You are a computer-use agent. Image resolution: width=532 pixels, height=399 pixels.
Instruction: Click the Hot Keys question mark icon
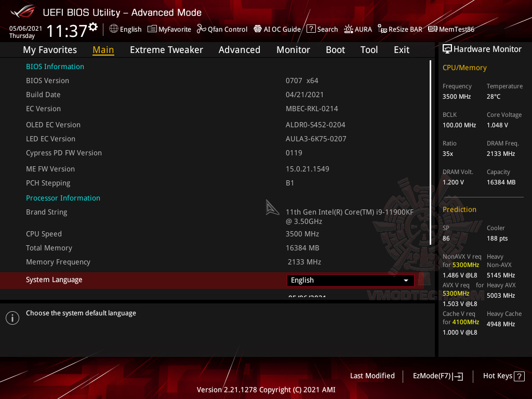[519, 376]
